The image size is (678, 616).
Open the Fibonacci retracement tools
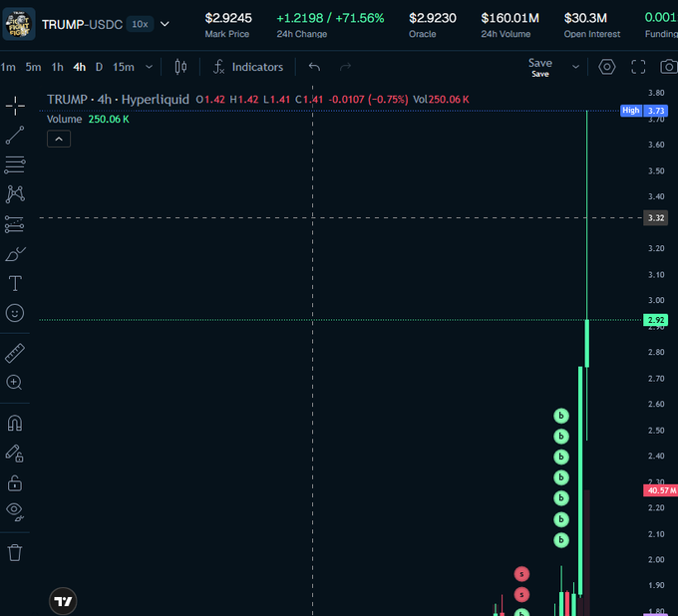[x=15, y=164]
